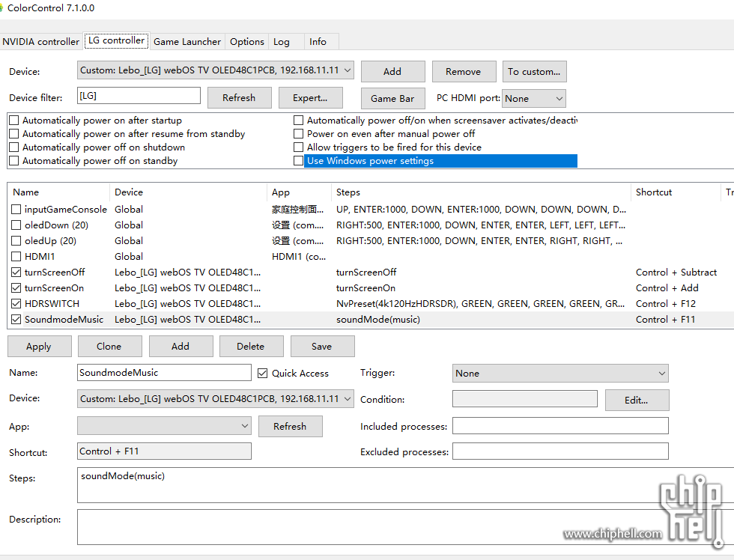Toggle Automatically power off on standby
Image resolution: width=734 pixels, height=560 pixels.
pyautogui.click(x=14, y=161)
